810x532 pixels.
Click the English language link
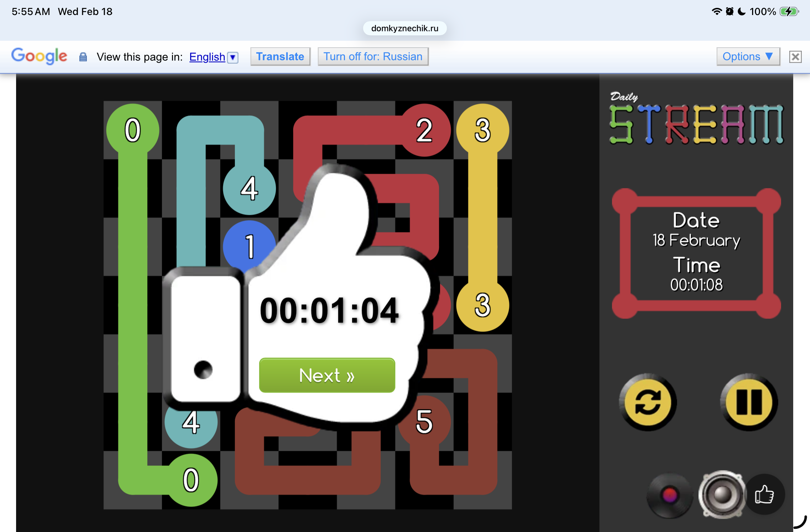click(x=207, y=57)
